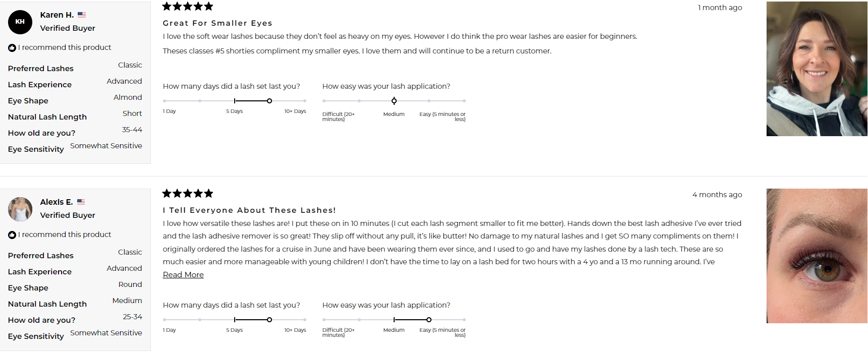Click the 'Great For Smaller Eyes' review title

(218, 23)
